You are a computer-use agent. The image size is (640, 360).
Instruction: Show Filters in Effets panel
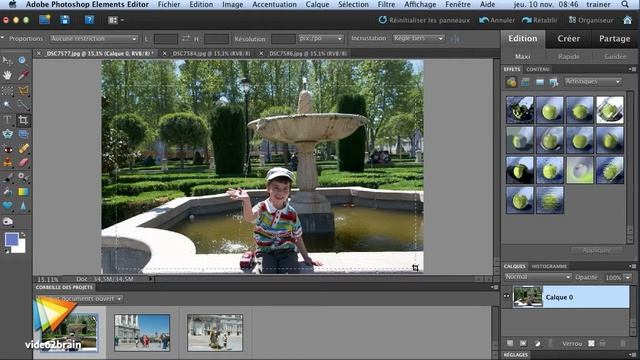pos(511,82)
